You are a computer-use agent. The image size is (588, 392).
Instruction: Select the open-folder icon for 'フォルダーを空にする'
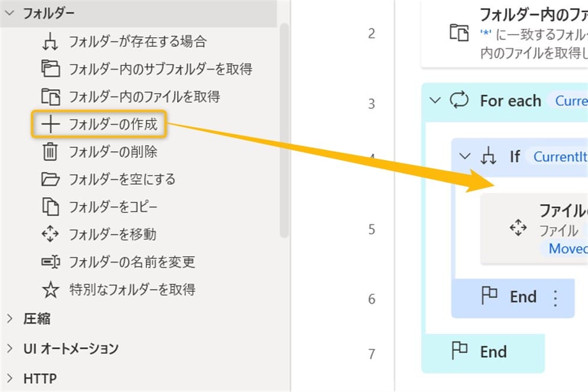coord(51,179)
